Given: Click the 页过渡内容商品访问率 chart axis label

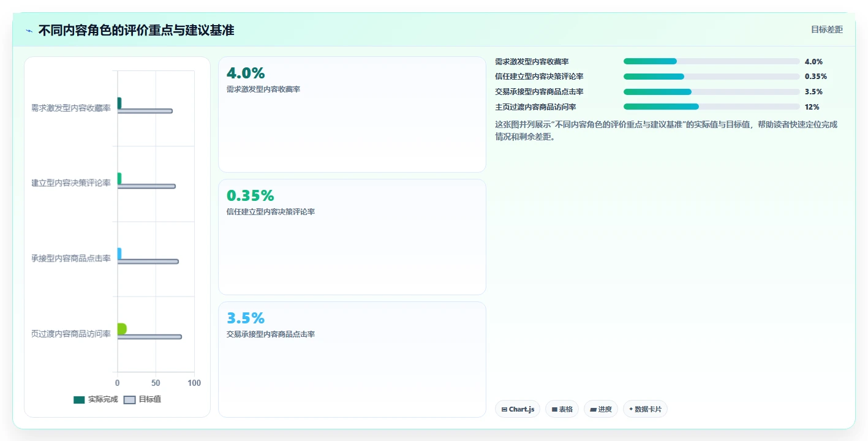Looking at the screenshot, I should click(x=71, y=334).
